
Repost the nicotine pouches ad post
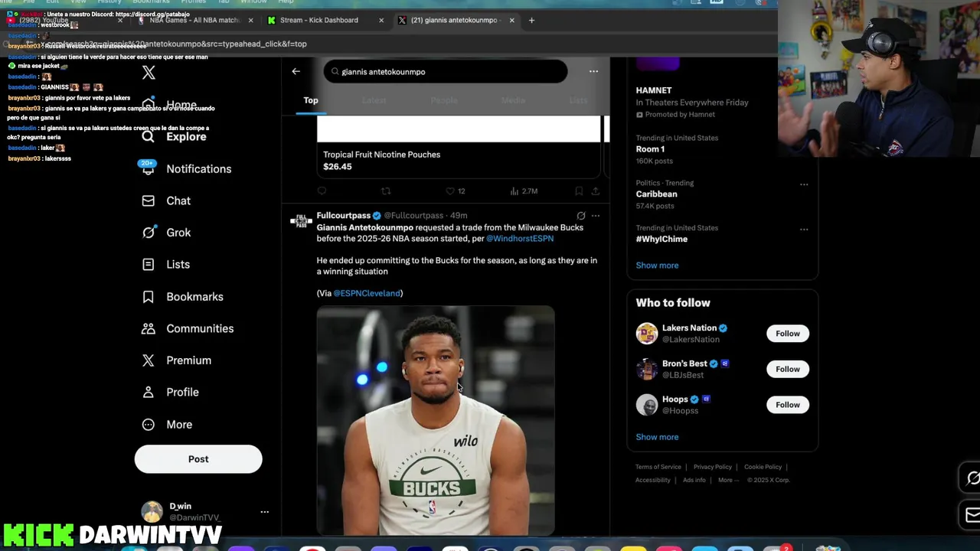pos(386,191)
